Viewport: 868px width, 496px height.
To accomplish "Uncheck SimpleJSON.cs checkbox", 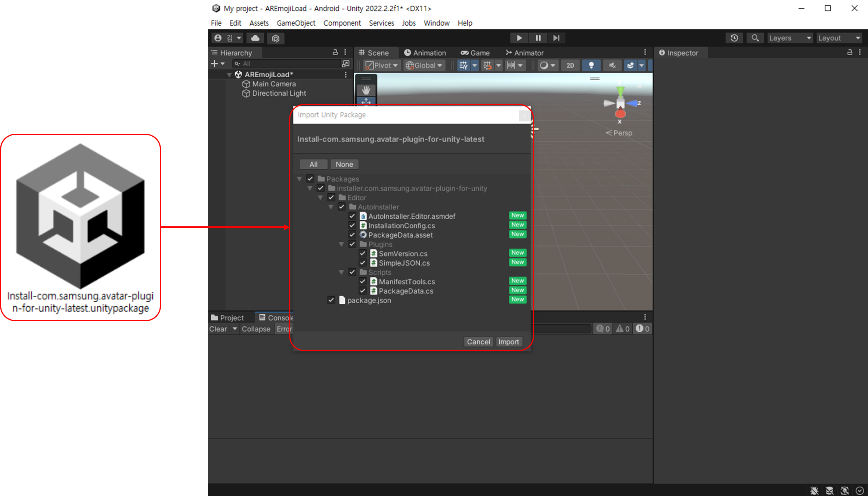I will [x=362, y=263].
